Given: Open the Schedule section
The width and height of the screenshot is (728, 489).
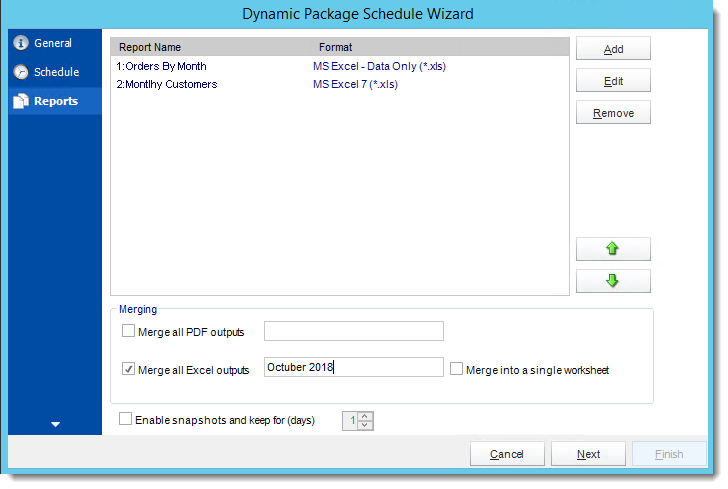Looking at the screenshot, I should pos(55,72).
